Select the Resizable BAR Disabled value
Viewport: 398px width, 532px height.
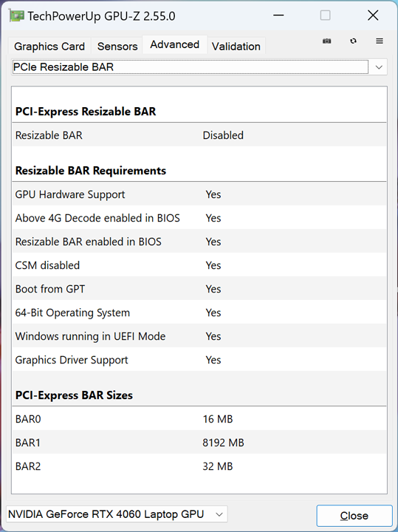223,135
